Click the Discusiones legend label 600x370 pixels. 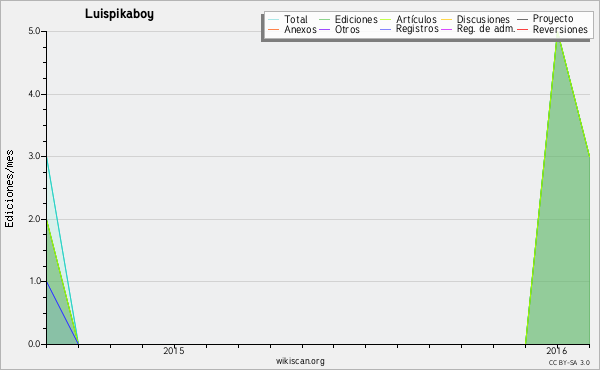pyautogui.click(x=483, y=19)
